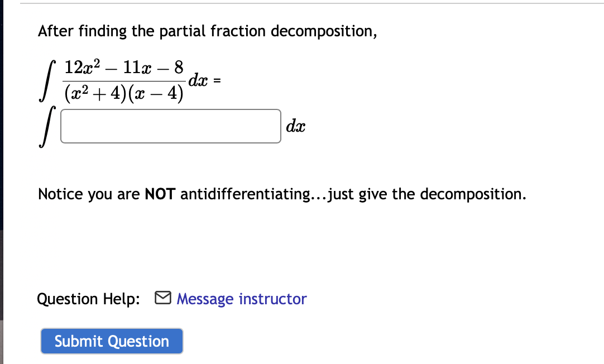The height and width of the screenshot is (364, 604).
Task: Open the Message instructor link
Action: click(x=240, y=299)
